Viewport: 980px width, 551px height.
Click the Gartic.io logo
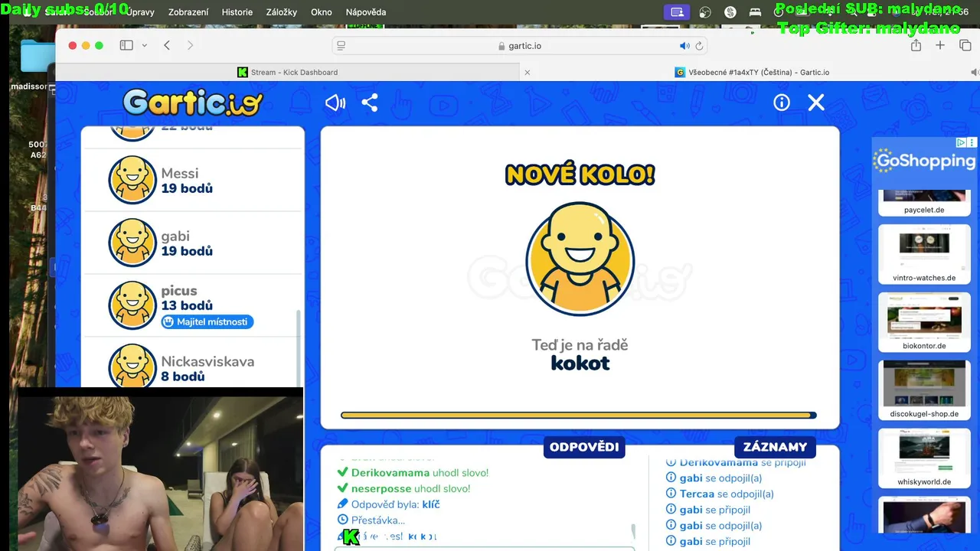(192, 103)
